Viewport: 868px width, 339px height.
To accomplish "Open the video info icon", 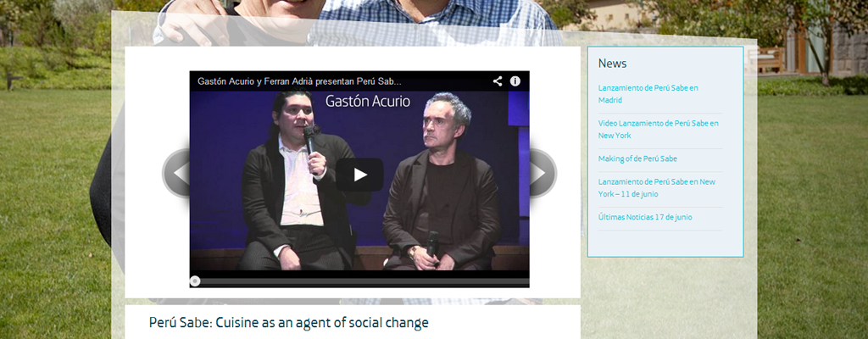I will coord(515,81).
